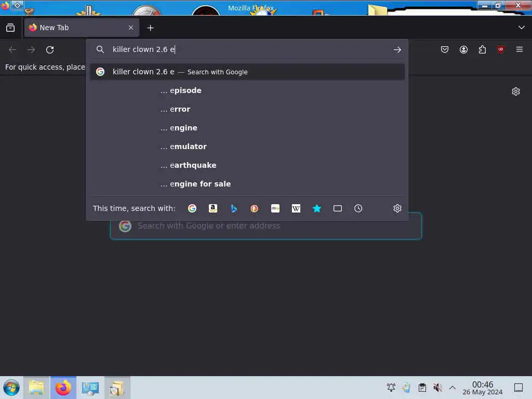The height and width of the screenshot is (399, 532).
Task: Open the clipboard tray icon
Action: click(422, 388)
